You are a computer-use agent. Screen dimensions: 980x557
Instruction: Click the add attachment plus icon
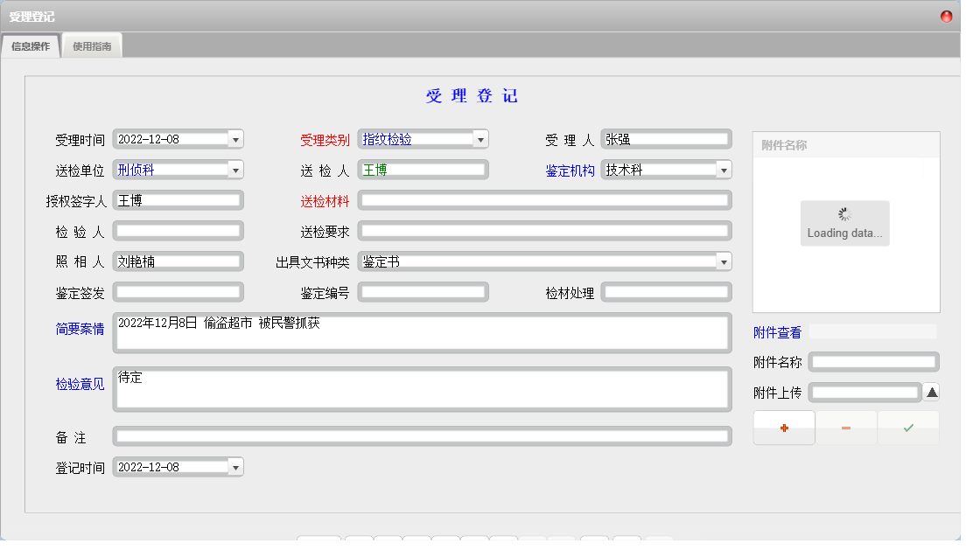(783, 428)
